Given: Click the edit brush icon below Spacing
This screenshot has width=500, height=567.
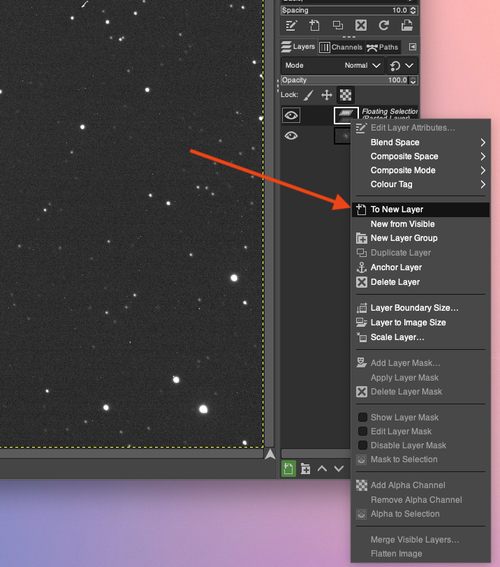Looking at the screenshot, I should pos(291,26).
